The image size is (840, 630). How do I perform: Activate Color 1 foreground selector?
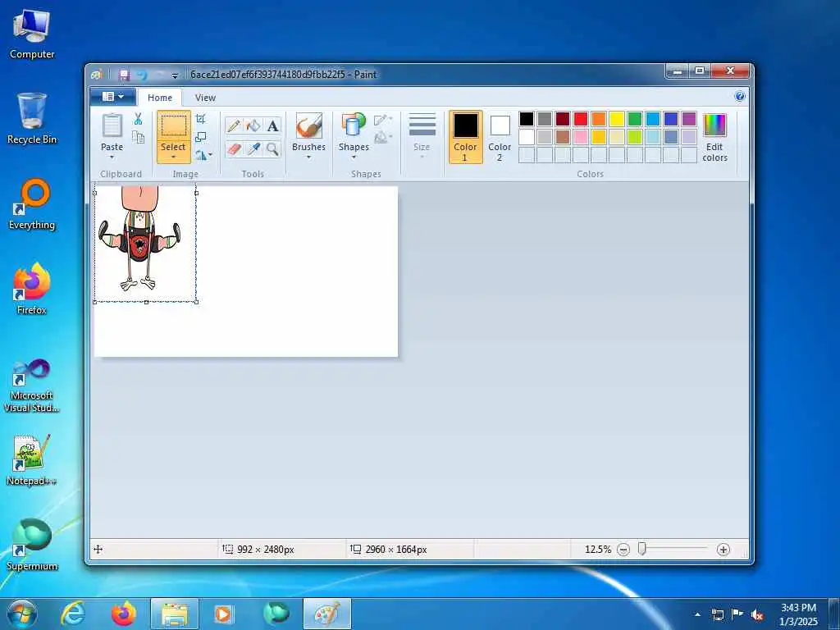pyautogui.click(x=465, y=137)
